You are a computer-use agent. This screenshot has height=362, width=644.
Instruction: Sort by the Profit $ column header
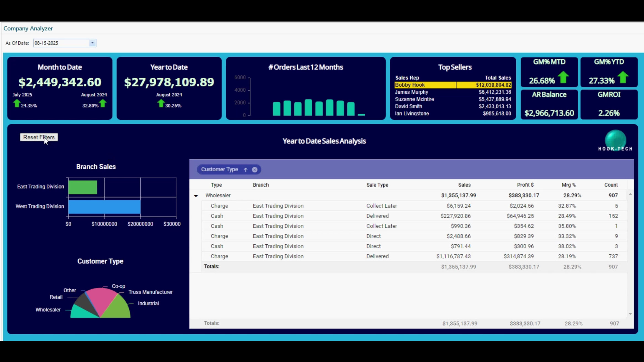(525, 185)
